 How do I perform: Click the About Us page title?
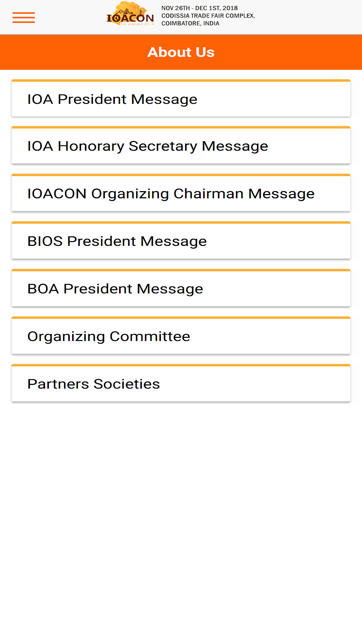pos(181,52)
